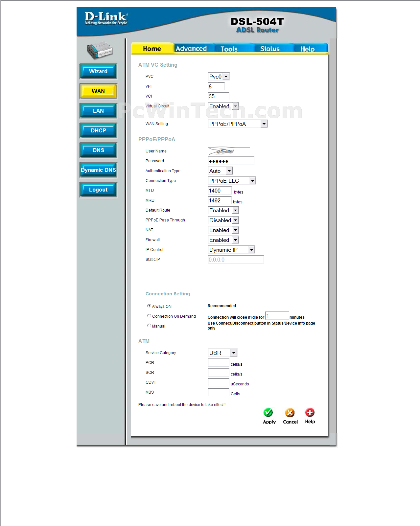Click the Password field
420x526 pixels.
[x=231, y=161]
